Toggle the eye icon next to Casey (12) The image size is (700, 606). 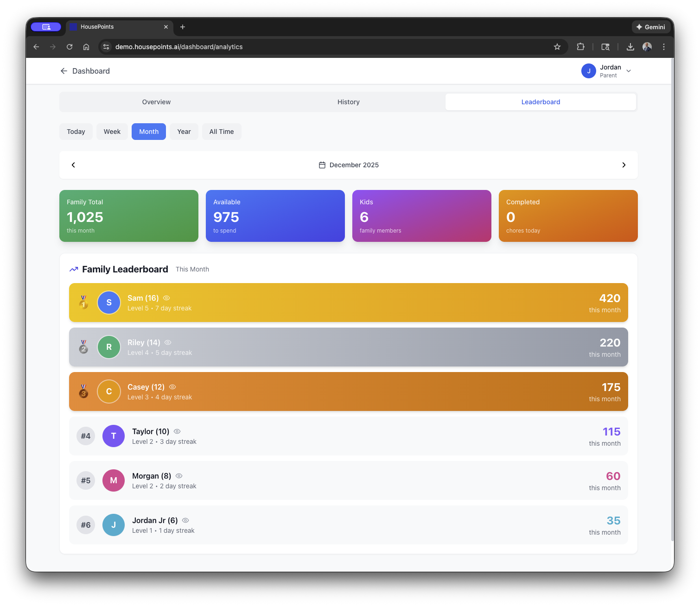point(172,387)
